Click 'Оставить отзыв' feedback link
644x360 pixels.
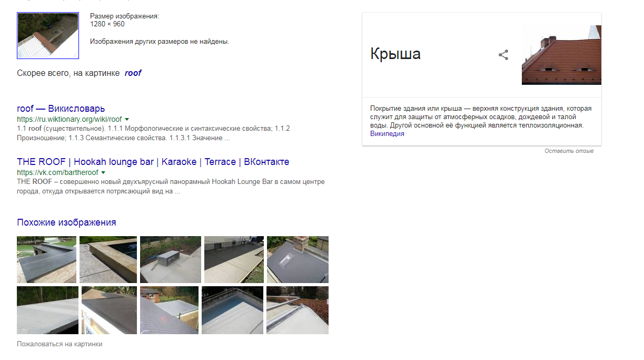pyautogui.click(x=569, y=151)
